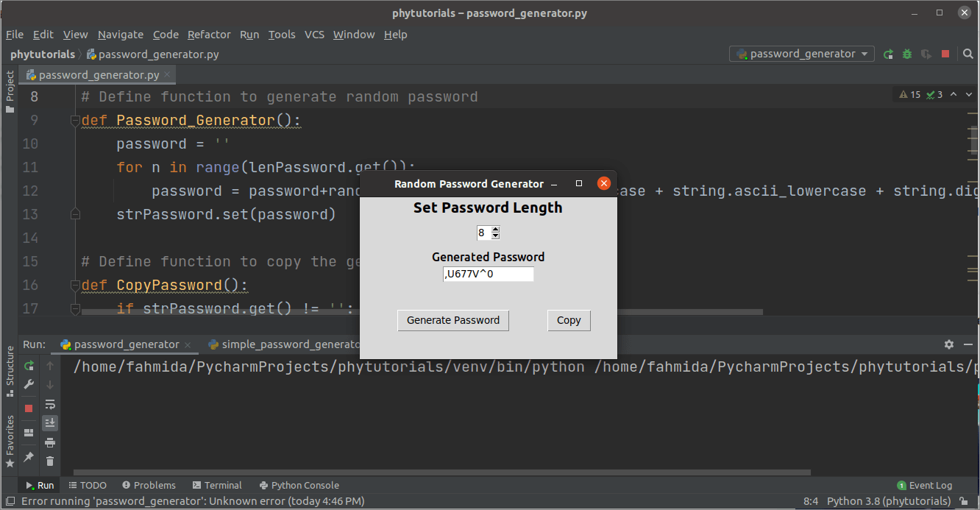980x510 pixels.
Task: Rerun password_generator in the Run panel
Action: 29,366
